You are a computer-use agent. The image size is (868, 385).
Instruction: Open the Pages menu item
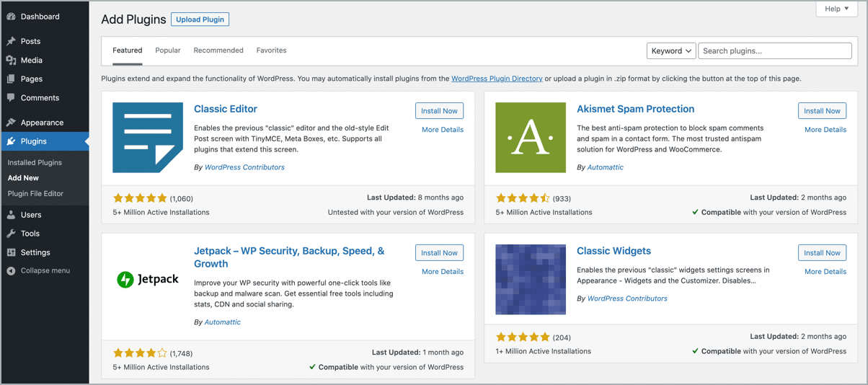pos(45,79)
